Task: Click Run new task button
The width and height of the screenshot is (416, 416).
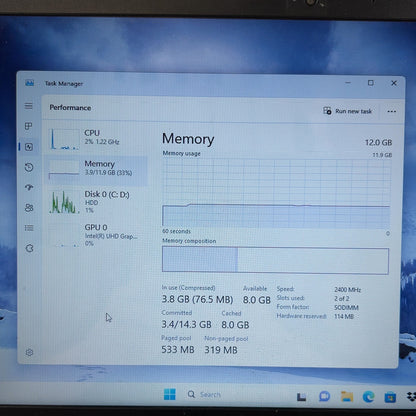Action: [x=347, y=111]
